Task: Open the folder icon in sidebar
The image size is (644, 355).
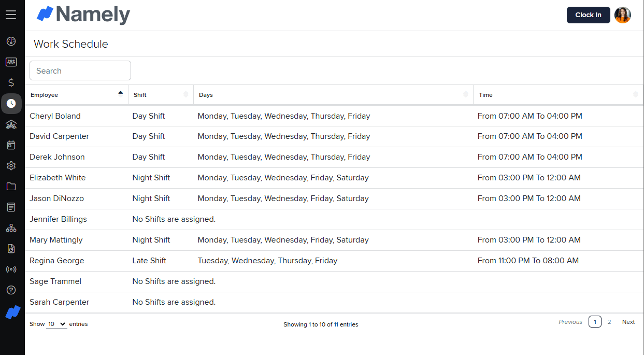Action: [x=11, y=187]
